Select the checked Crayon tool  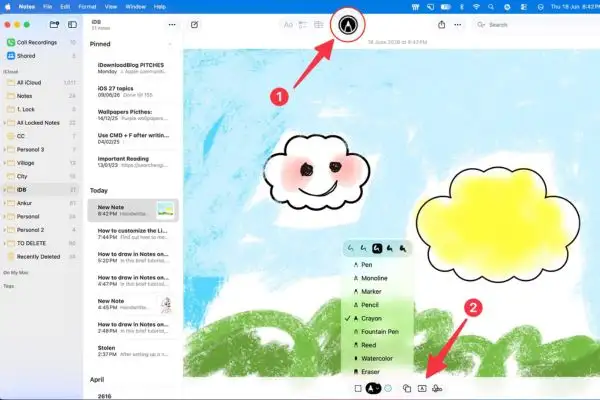pyautogui.click(x=377, y=318)
